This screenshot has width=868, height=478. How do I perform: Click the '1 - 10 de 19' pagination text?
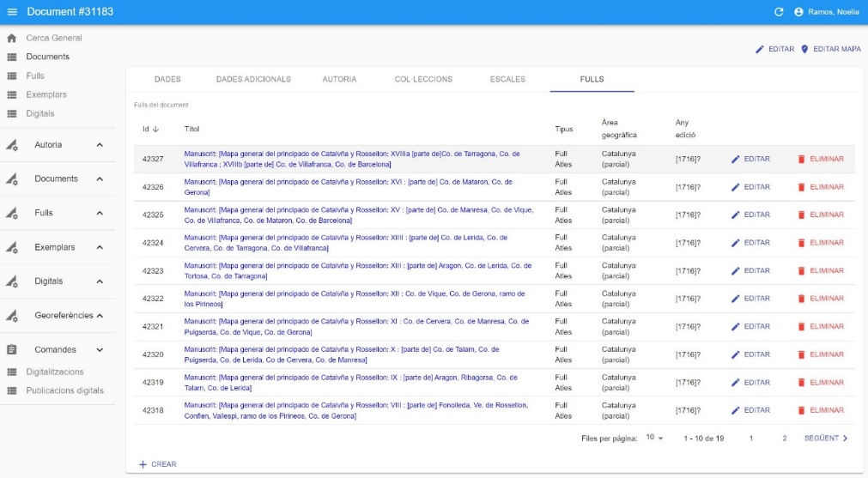(704, 439)
